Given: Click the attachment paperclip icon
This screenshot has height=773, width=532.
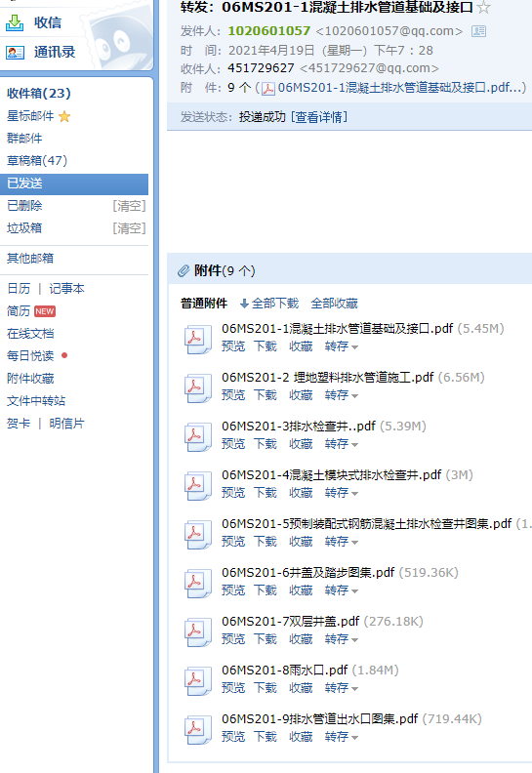Looking at the screenshot, I should pyautogui.click(x=184, y=270).
